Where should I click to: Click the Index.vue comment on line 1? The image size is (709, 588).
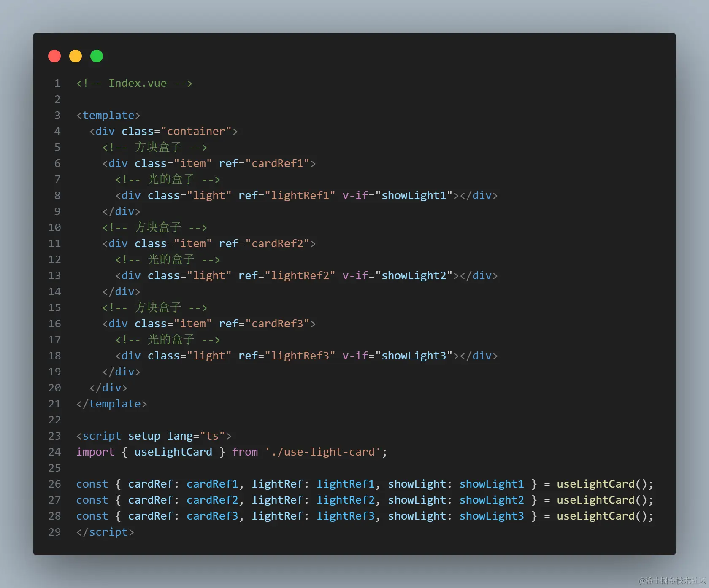tap(134, 84)
